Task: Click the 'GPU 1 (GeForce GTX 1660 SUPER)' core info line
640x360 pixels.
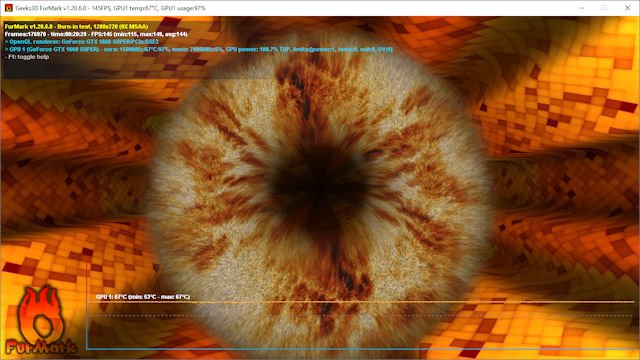Action: tap(199, 49)
